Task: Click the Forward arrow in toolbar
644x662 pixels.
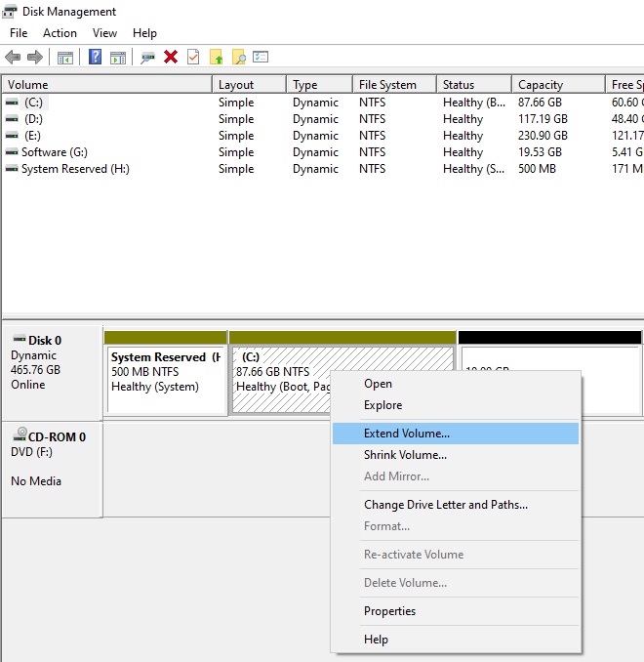Action: coord(35,57)
